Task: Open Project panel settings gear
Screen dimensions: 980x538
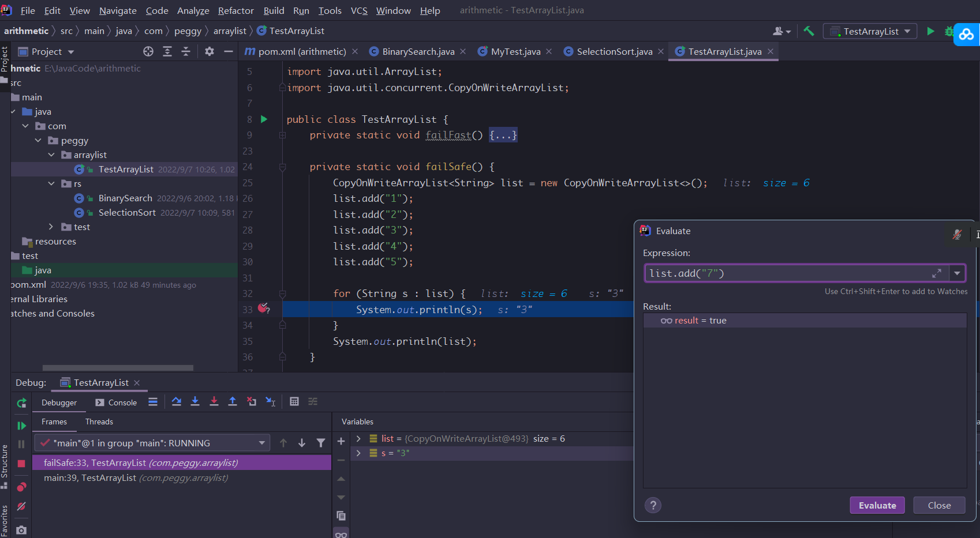Action: (x=210, y=51)
